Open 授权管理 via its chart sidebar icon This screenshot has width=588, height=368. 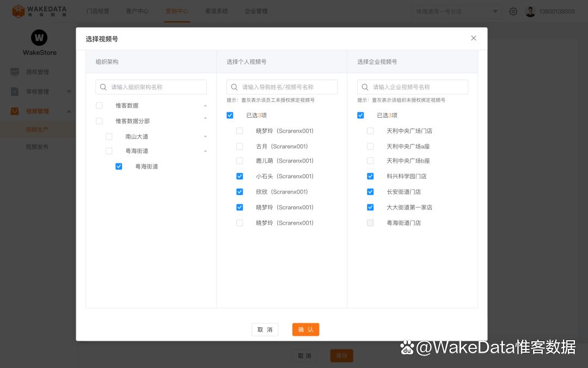[x=14, y=72]
